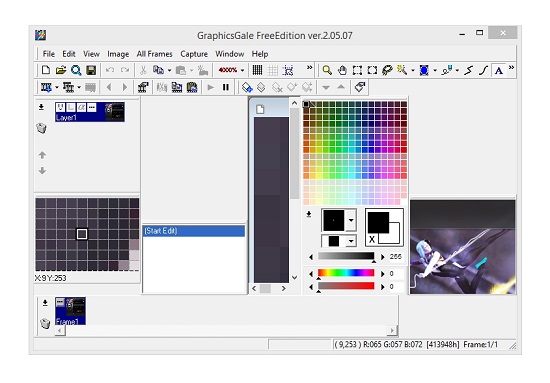Image resolution: width=550 pixels, height=383 pixels.
Task: Open the layer properties tag icon
Action: pyautogui.click(x=360, y=87)
